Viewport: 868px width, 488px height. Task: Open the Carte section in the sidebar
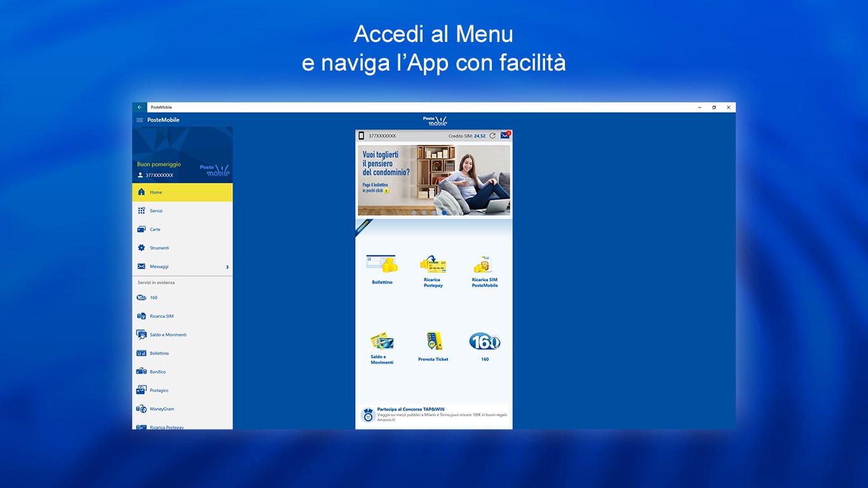(182, 229)
